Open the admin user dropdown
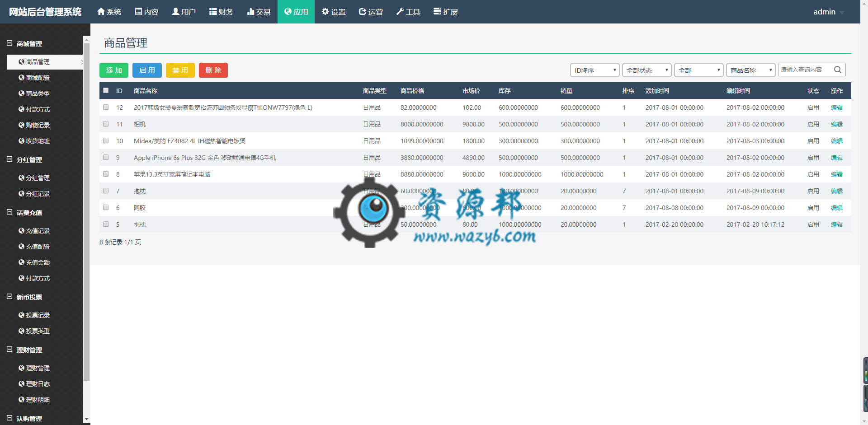 tap(829, 12)
